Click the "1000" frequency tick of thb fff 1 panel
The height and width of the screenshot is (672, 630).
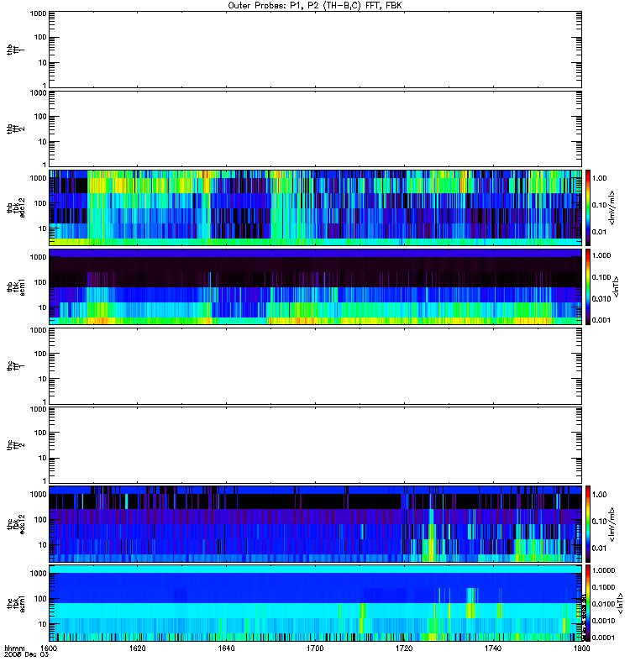click(x=39, y=13)
